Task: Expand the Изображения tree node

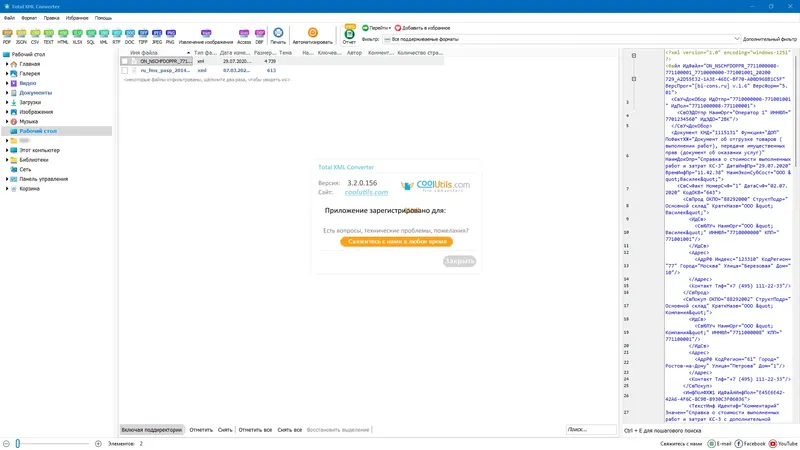Action: (7, 112)
